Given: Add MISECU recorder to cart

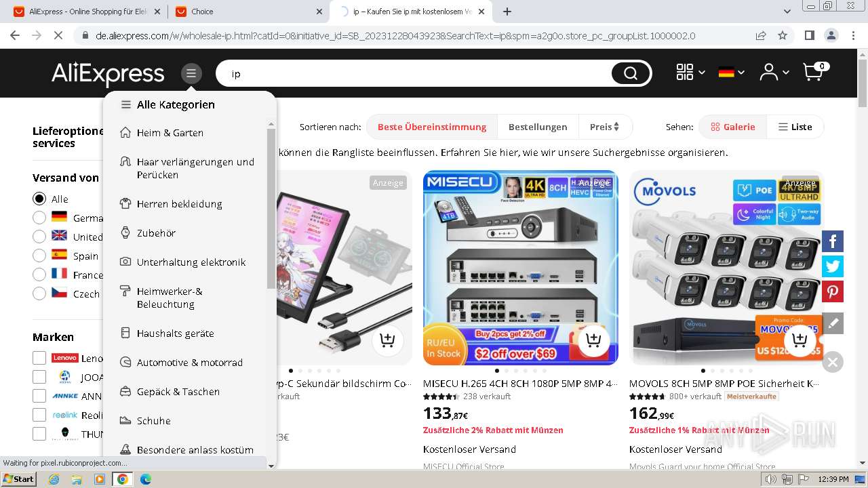Looking at the screenshot, I should pyautogui.click(x=593, y=340).
